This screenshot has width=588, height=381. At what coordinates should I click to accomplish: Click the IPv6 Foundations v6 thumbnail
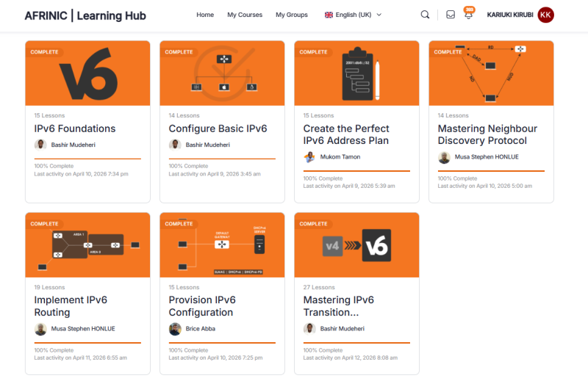[87, 73]
